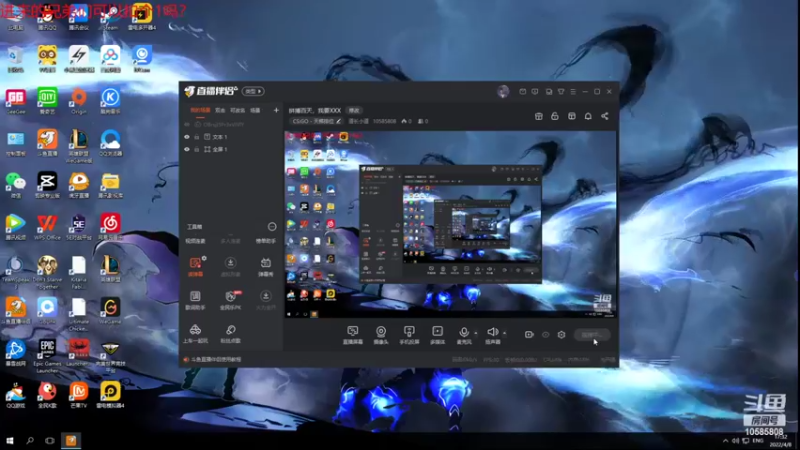Screen dimensions: 800x450
Task: Toggle visibility of the dimmed top layer
Action: point(187,124)
